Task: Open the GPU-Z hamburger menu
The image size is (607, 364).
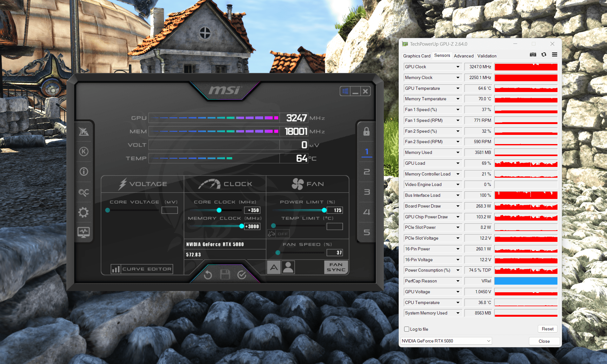Action: pos(555,55)
